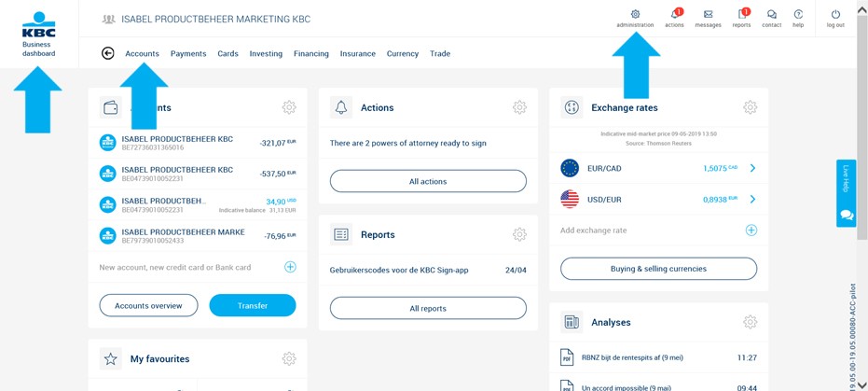The image size is (868, 391).
Task: Click the page scrollbar down arrow
Action: coord(861,385)
